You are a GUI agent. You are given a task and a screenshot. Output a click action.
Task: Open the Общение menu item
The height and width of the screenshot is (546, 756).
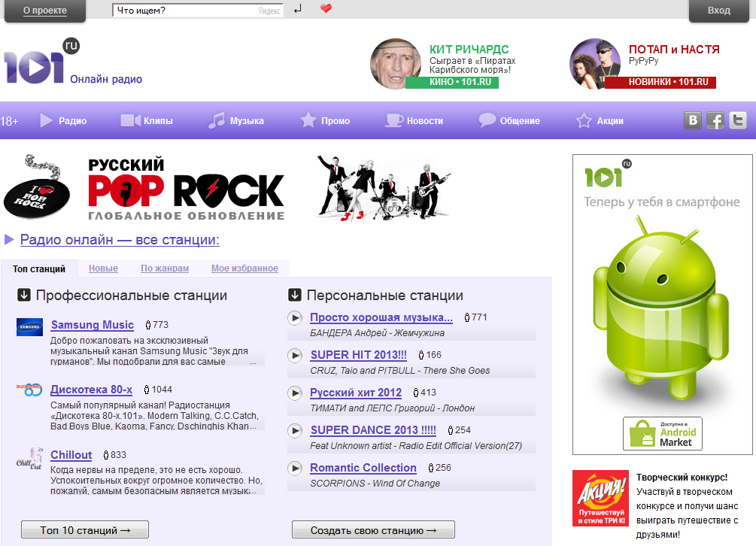(x=509, y=120)
